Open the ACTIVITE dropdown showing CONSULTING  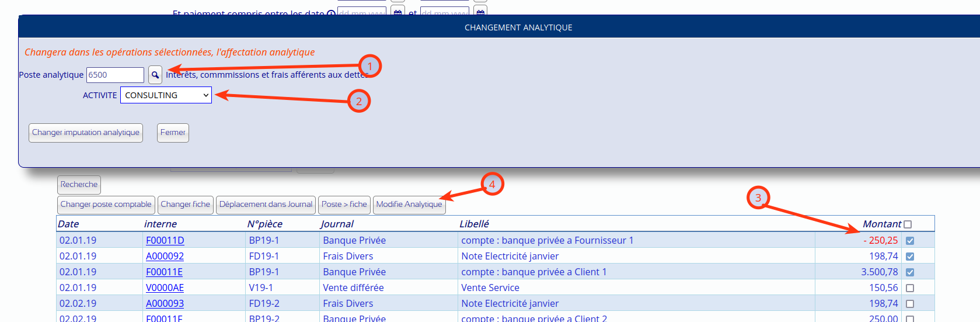pyautogui.click(x=166, y=95)
